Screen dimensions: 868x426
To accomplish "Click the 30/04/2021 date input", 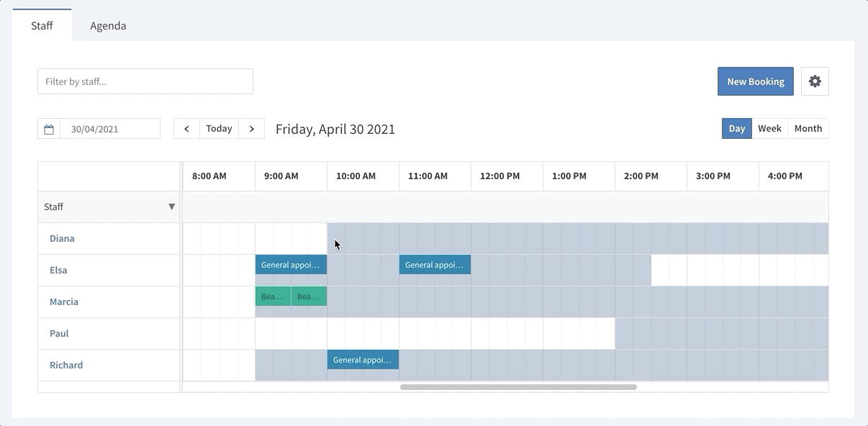I will coord(110,129).
